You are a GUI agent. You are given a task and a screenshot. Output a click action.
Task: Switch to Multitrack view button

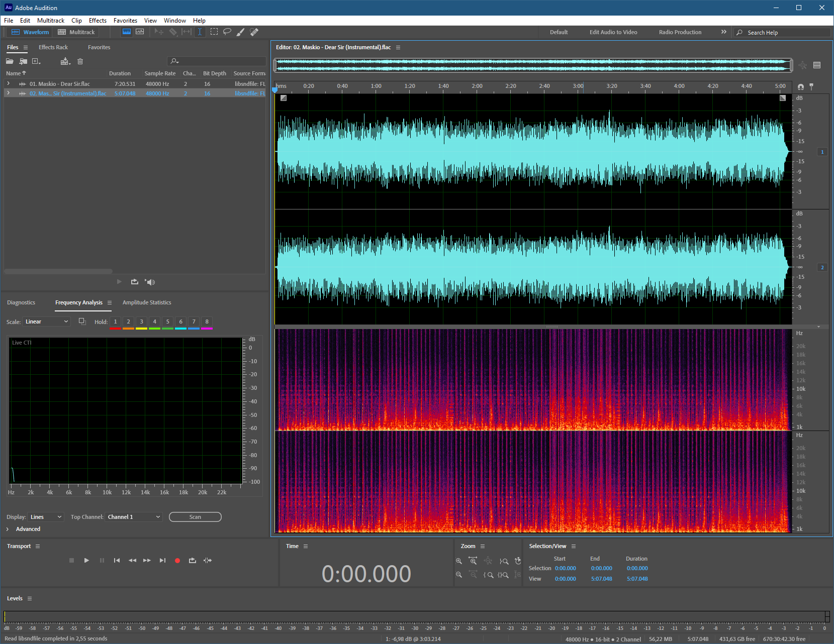(76, 32)
